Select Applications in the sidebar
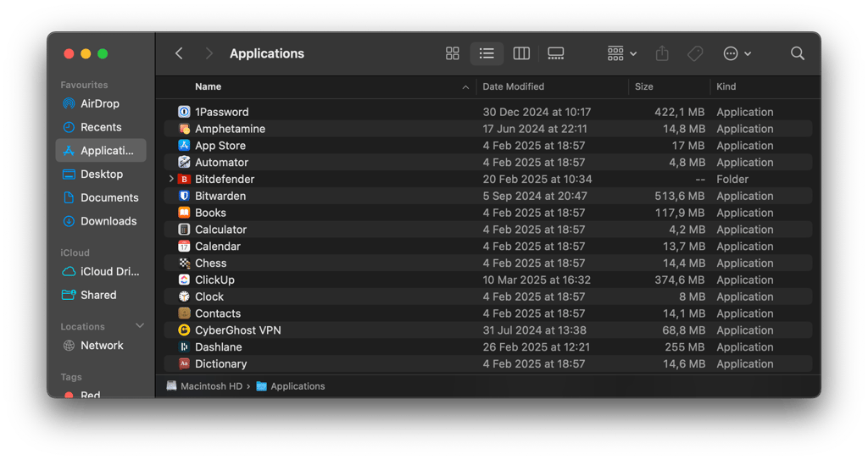 pos(101,151)
